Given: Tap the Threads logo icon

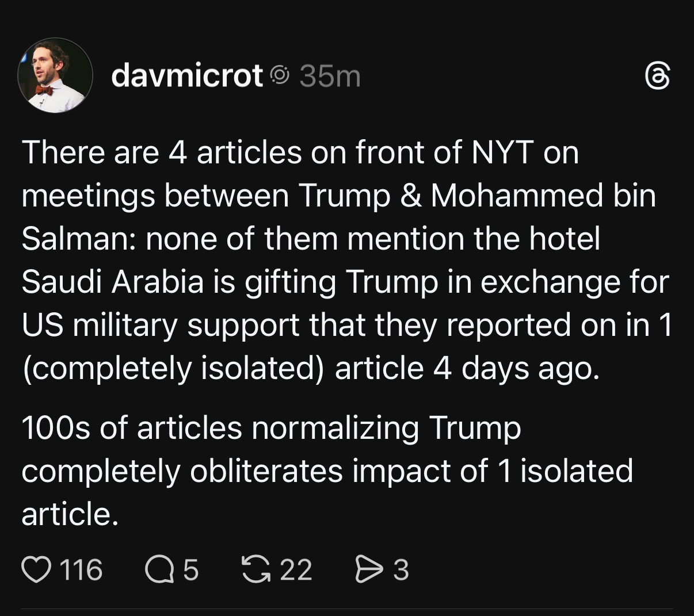Looking at the screenshot, I should pos(658,76).
